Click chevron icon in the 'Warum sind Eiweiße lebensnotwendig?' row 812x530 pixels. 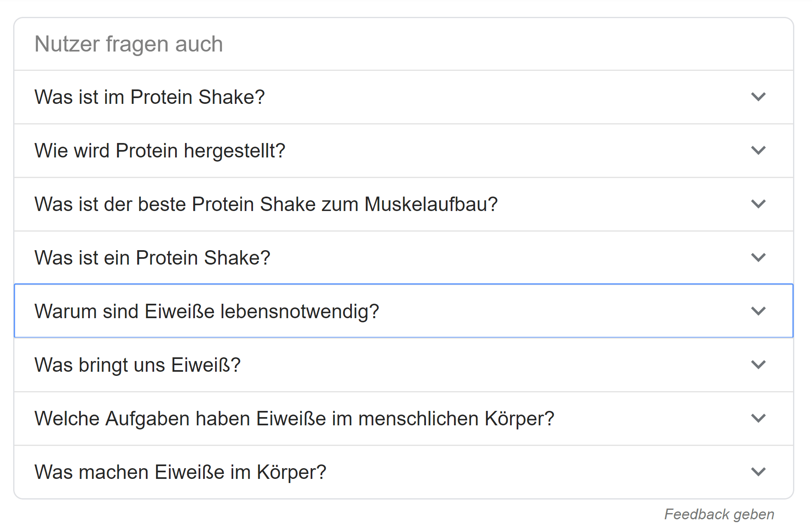758,311
